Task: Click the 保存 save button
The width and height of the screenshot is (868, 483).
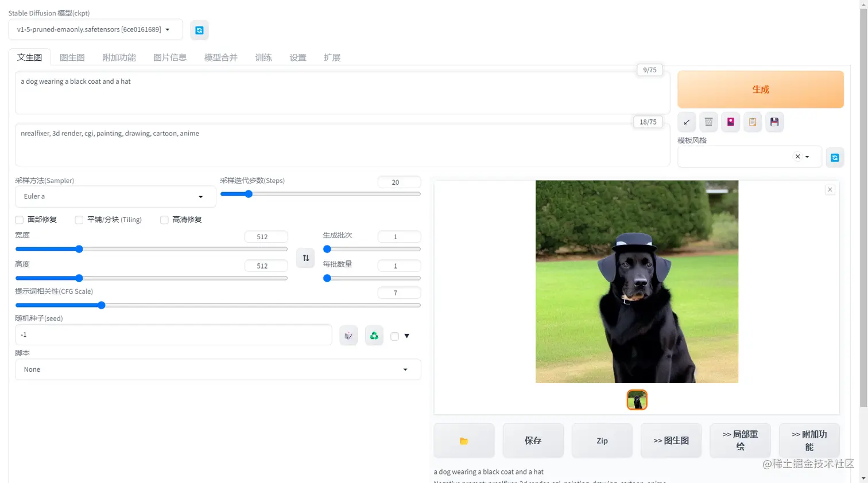Action: [x=533, y=441]
